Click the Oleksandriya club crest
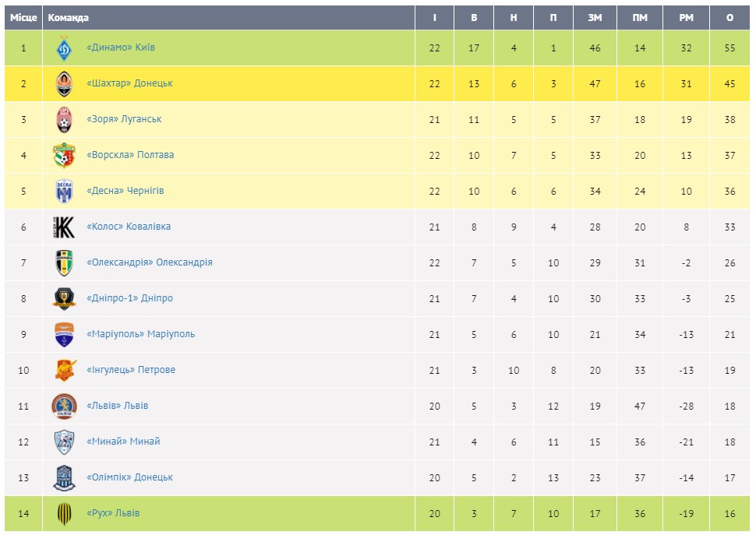Image resolution: width=756 pixels, height=535 pixels. tap(65, 263)
